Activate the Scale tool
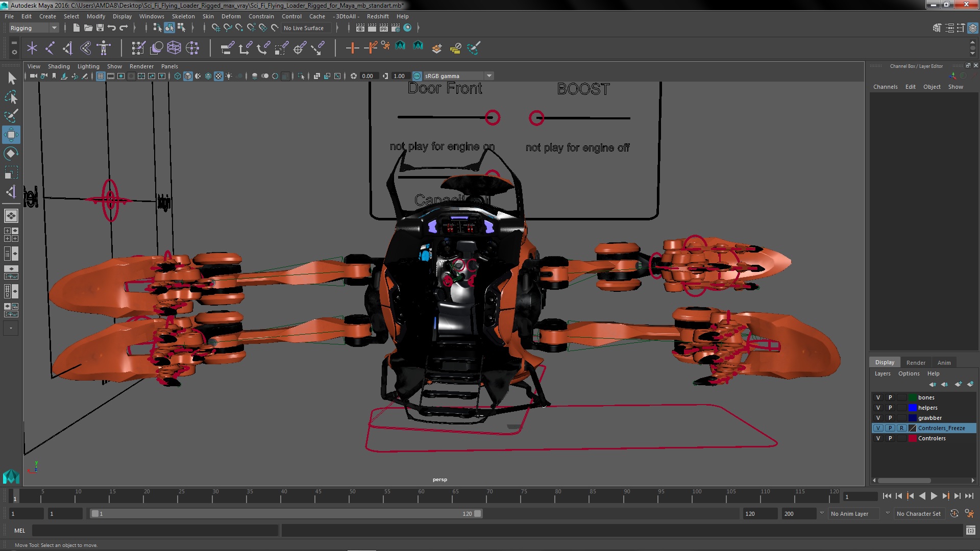 point(11,172)
